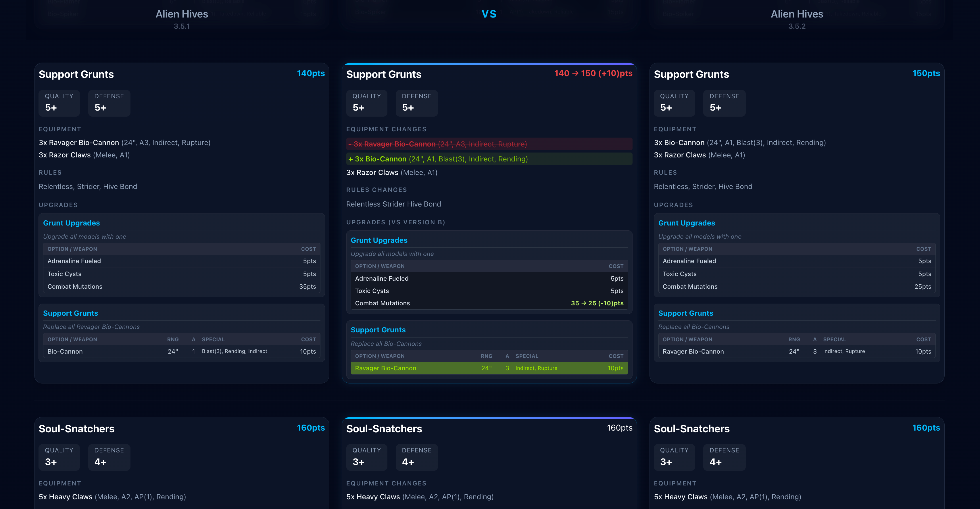Select Adrenaline Fueled row in the comparison card
The image size is (980, 509).
[x=489, y=279]
